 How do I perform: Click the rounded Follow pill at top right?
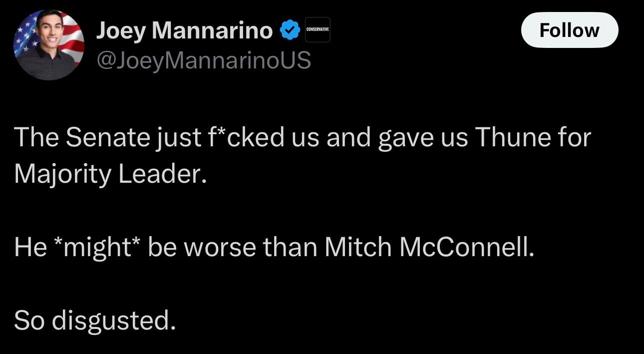coord(570,30)
